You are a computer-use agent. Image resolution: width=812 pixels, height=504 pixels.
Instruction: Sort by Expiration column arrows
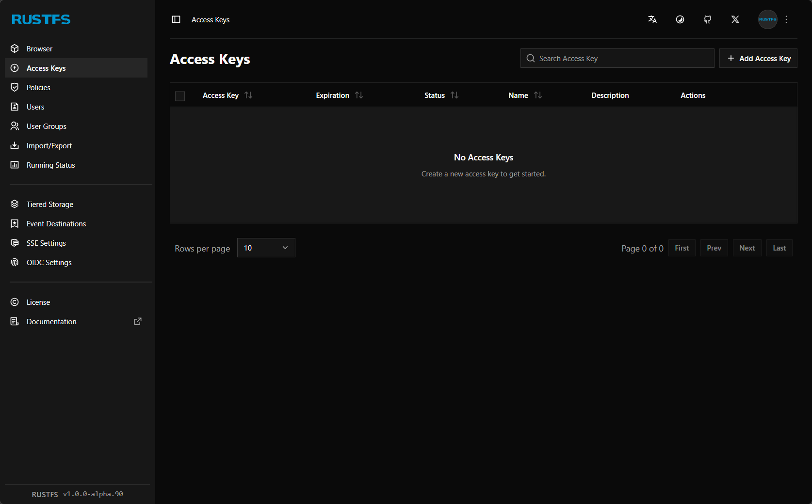point(359,95)
